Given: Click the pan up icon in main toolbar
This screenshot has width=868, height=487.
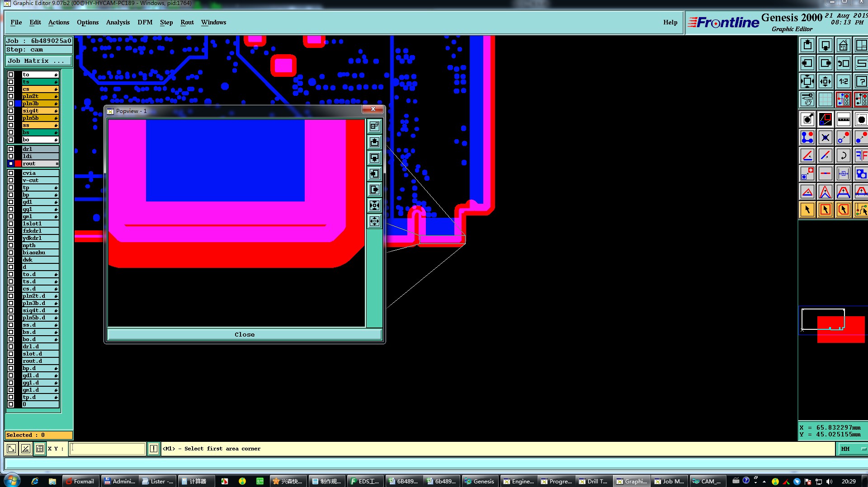Looking at the screenshot, I should [x=807, y=45].
